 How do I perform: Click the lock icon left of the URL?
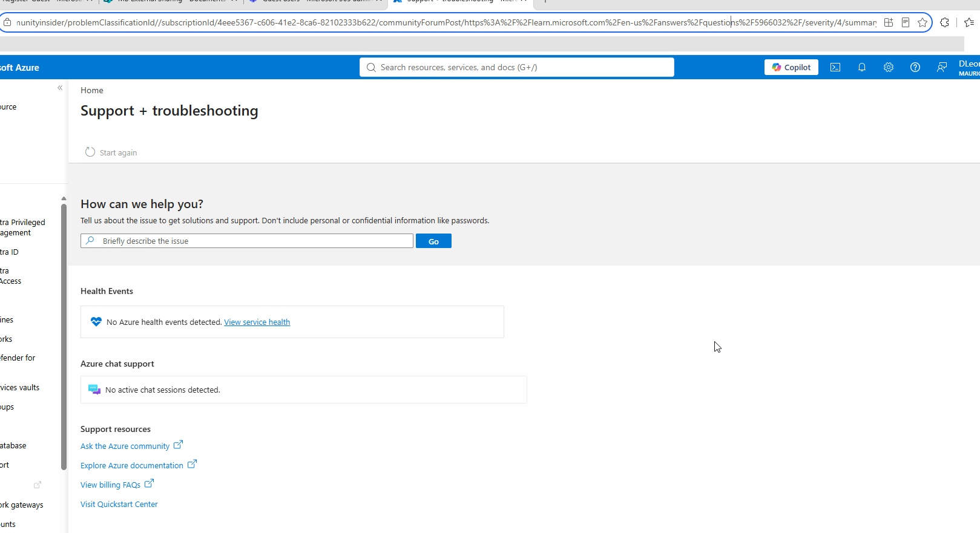point(7,22)
